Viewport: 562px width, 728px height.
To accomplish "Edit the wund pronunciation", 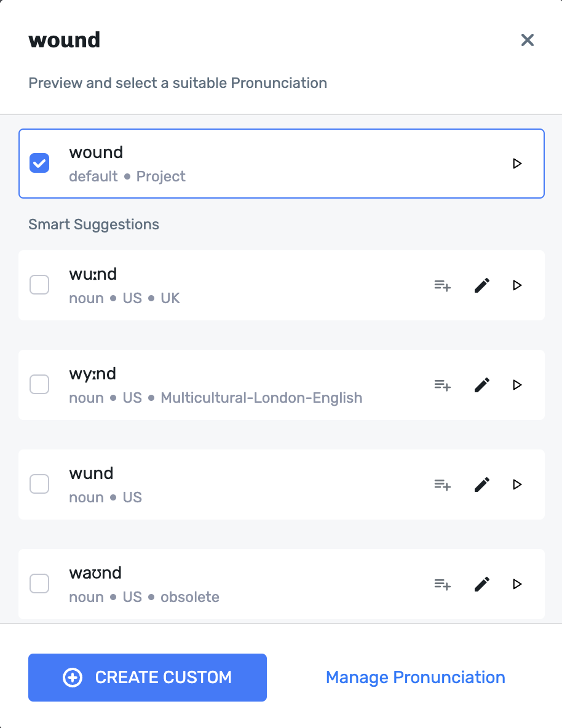I will click(x=482, y=485).
